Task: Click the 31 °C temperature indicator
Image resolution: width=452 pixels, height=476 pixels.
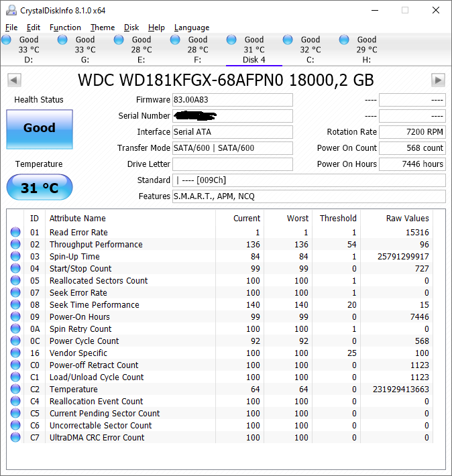Action: 40,187
